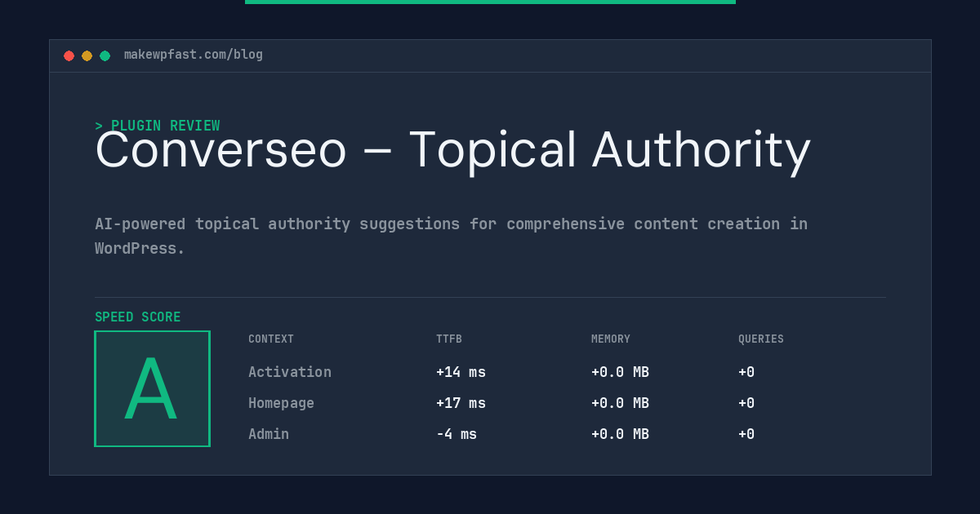
Task: Click the Homepage row queries '+0'
Action: [x=746, y=403]
